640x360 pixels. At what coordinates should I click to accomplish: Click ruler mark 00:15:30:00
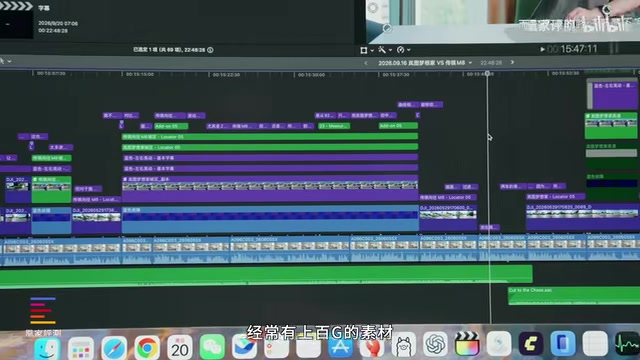point(311,75)
